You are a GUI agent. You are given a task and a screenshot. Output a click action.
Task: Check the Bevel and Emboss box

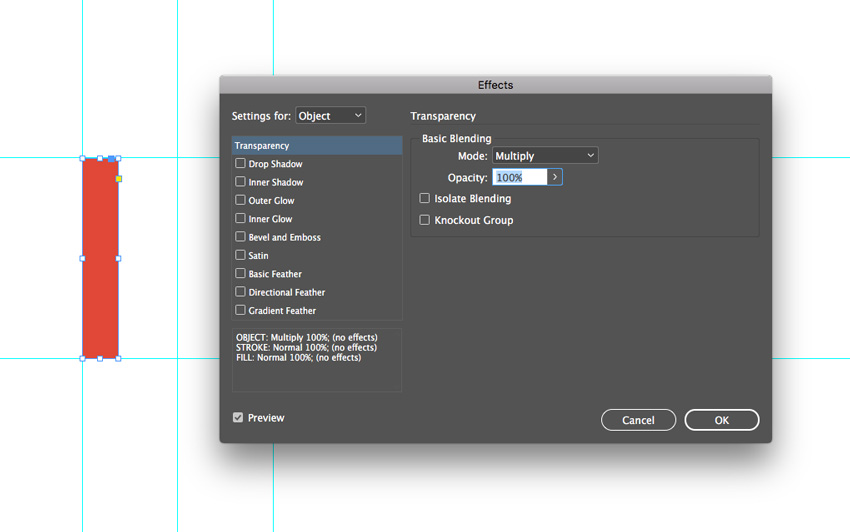[x=240, y=237]
